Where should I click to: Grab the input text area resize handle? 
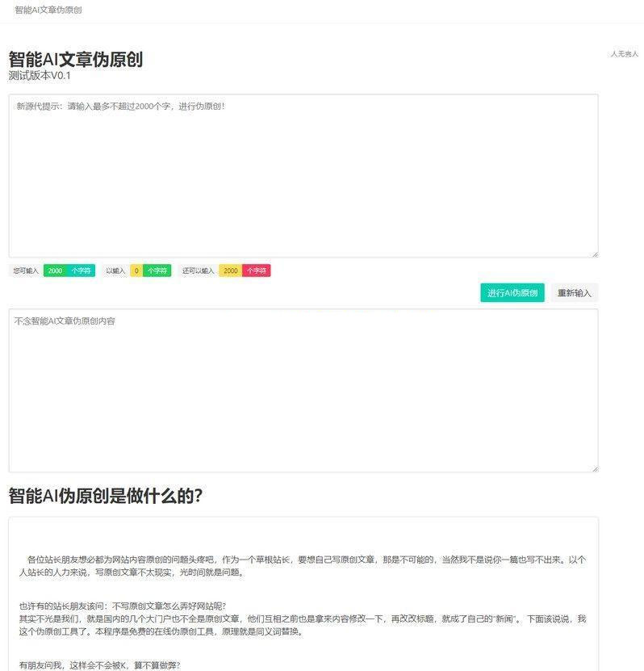[595, 254]
